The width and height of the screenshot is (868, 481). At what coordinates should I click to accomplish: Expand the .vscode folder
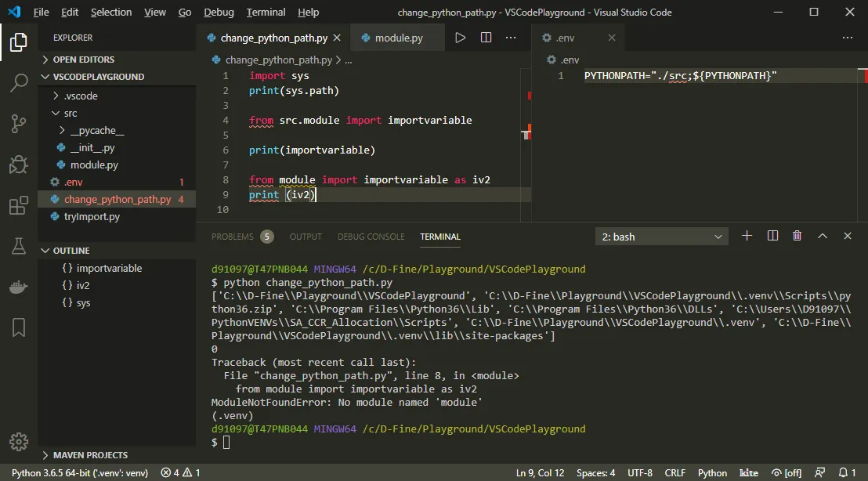(x=117, y=96)
